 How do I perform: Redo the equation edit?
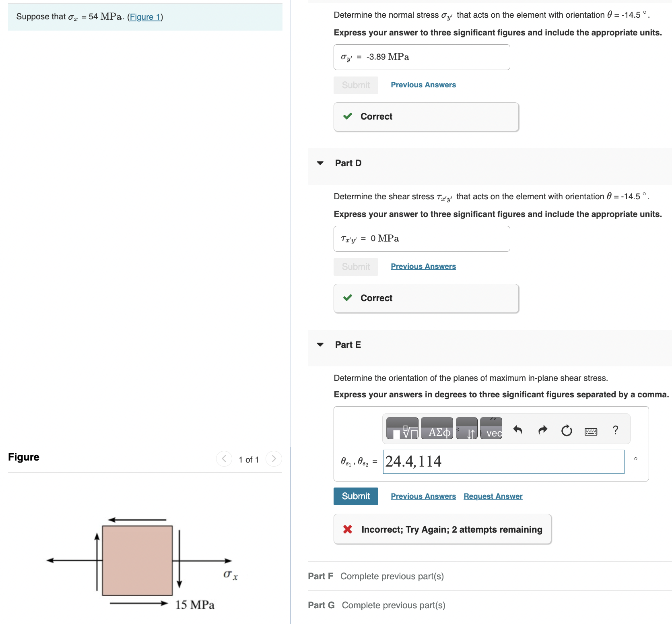[x=542, y=430]
